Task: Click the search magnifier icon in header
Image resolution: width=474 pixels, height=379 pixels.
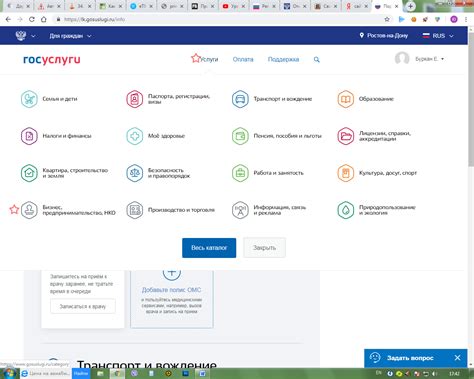Action: tap(317, 59)
